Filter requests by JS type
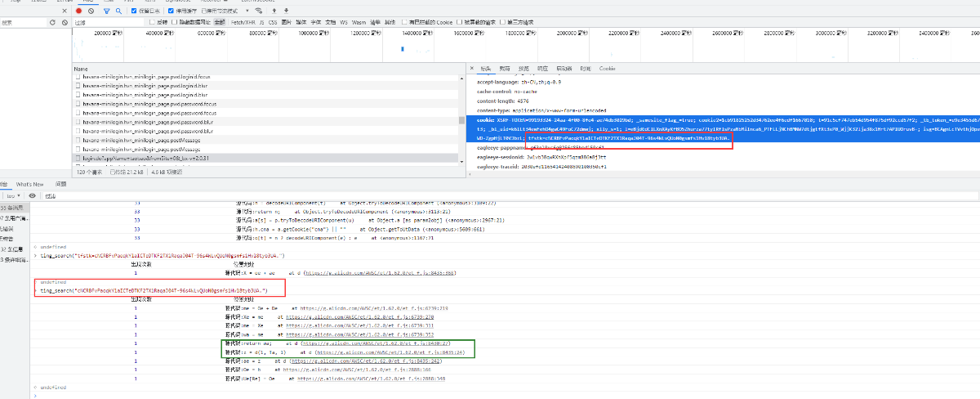Viewport: 980px width, 399px height. coord(261,22)
